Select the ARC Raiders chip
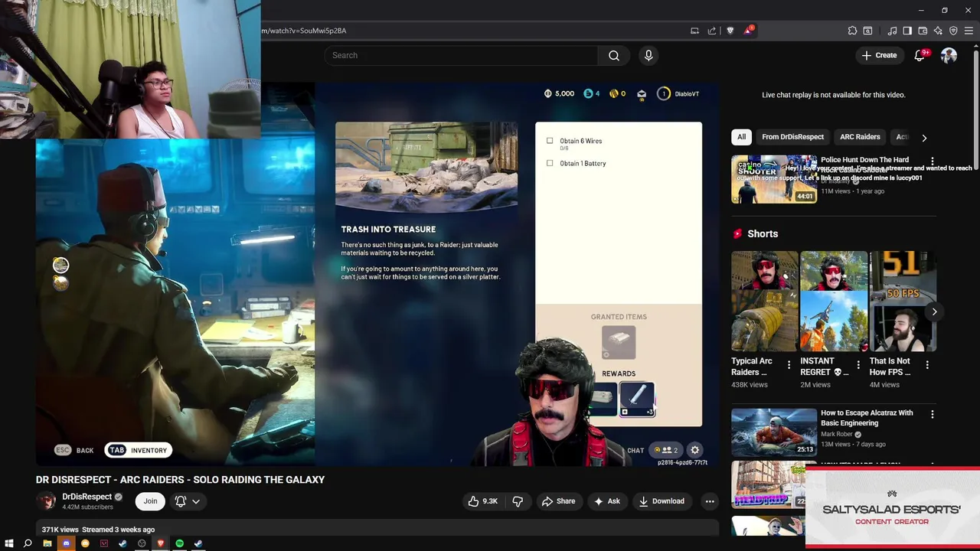This screenshot has width=980, height=551. 860,137
